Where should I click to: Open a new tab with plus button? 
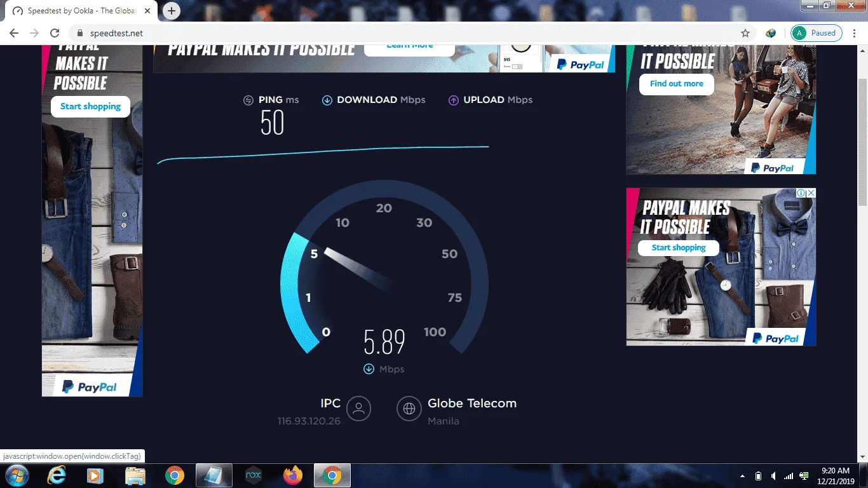(x=172, y=11)
